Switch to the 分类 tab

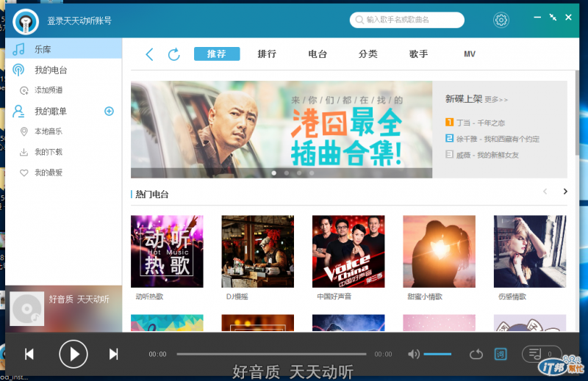point(368,54)
